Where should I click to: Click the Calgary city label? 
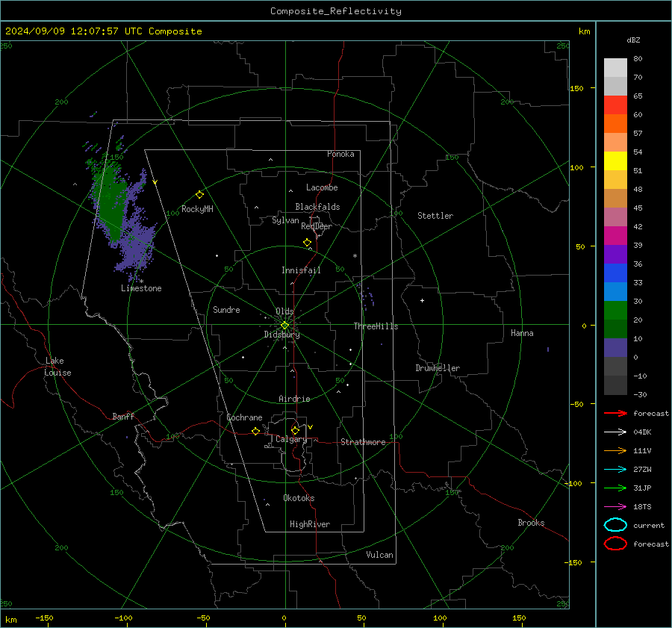point(291,439)
